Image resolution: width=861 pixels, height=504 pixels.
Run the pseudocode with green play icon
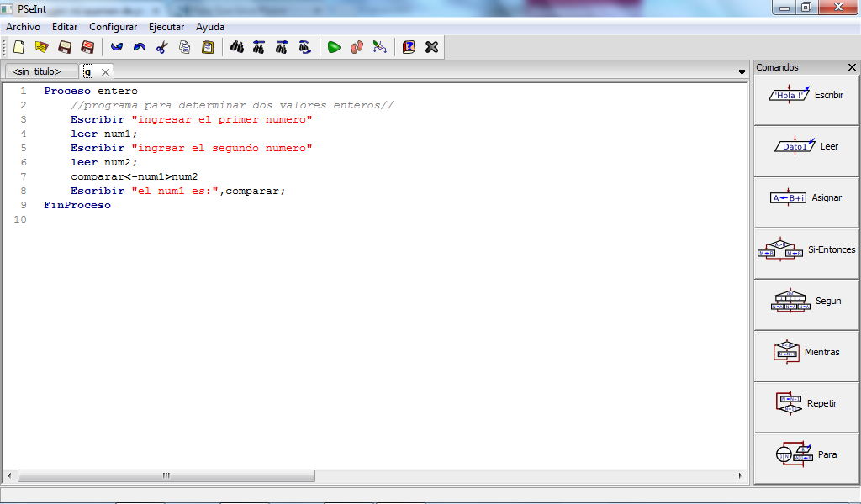(333, 47)
